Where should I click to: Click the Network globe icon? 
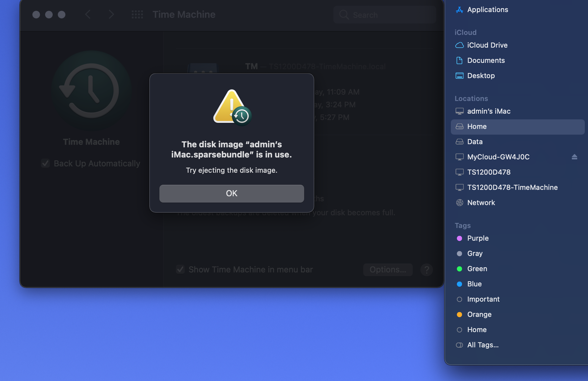coord(459,203)
